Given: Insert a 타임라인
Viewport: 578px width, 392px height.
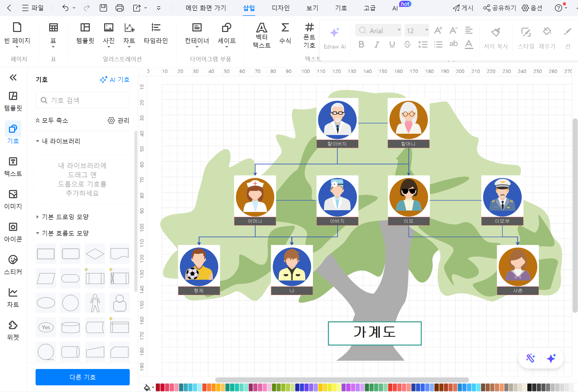Looking at the screenshot, I should [156, 34].
